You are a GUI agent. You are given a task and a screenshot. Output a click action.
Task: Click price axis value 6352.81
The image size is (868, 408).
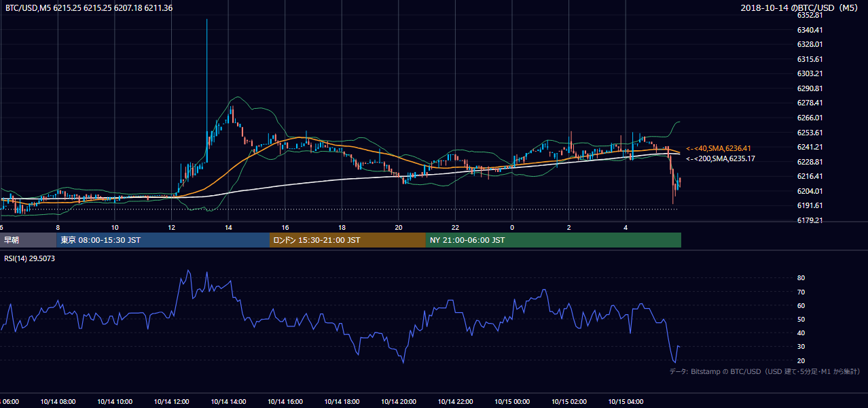(x=810, y=15)
